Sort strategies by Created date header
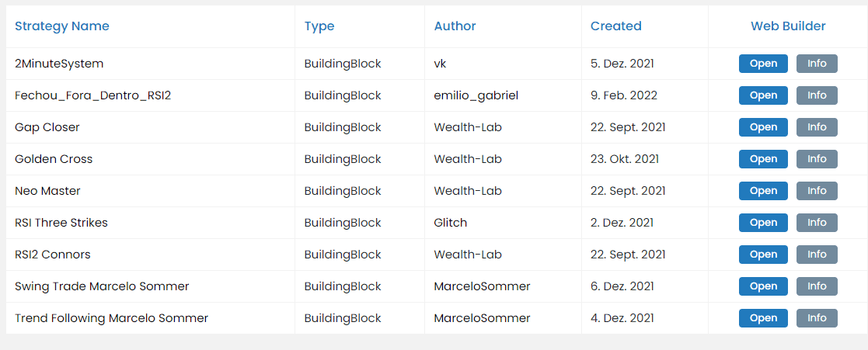The width and height of the screenshot is (868, 350). pyautogui.click(x=616, y=26)
